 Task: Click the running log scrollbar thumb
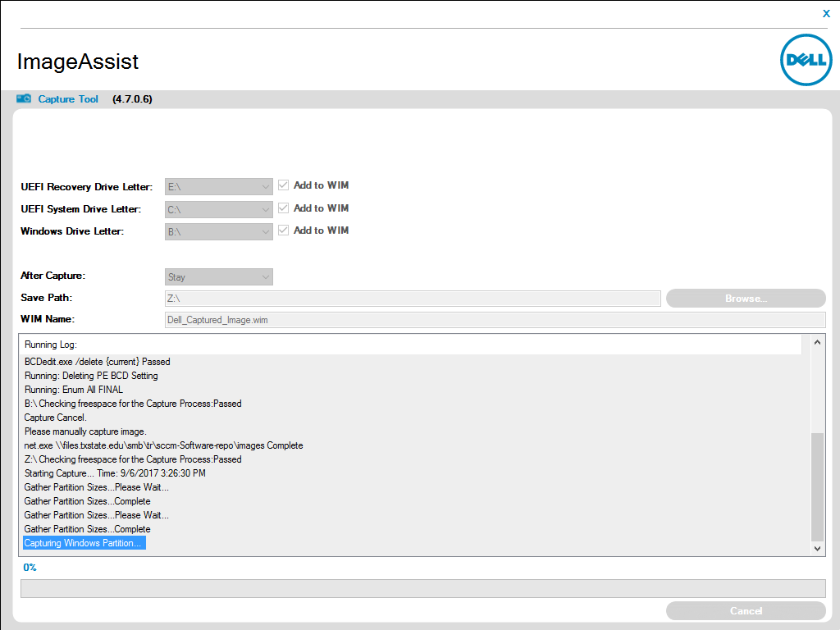(817, 486)
